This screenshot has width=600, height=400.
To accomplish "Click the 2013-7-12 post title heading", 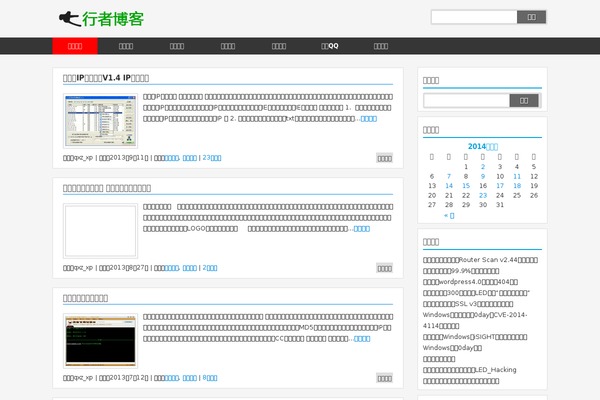I will pos(85,298).
